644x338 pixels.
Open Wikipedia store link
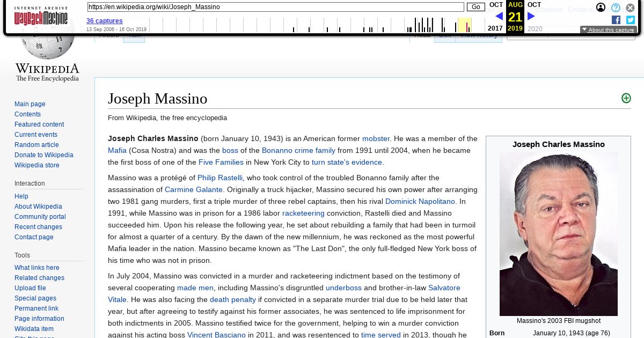(x=37, y=165)
